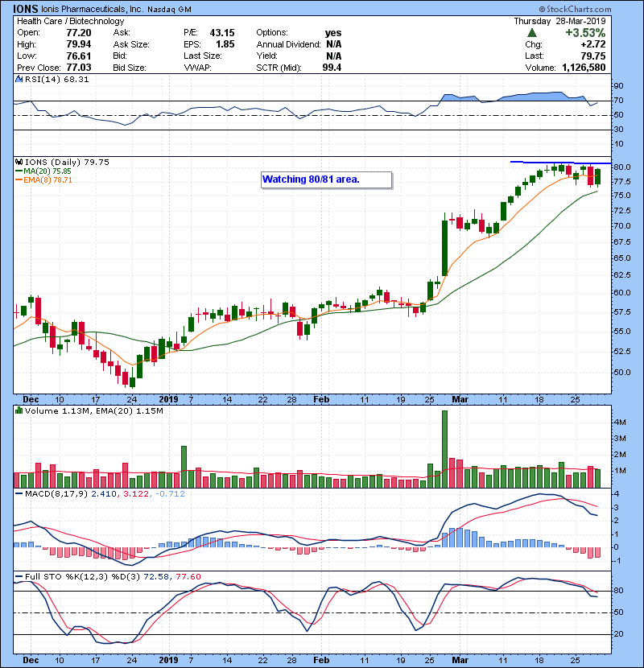Click the candlestick icon beside IONS (Daily)
The height and width of the screenshot is (668, 644).
click(x=19, y=162)
